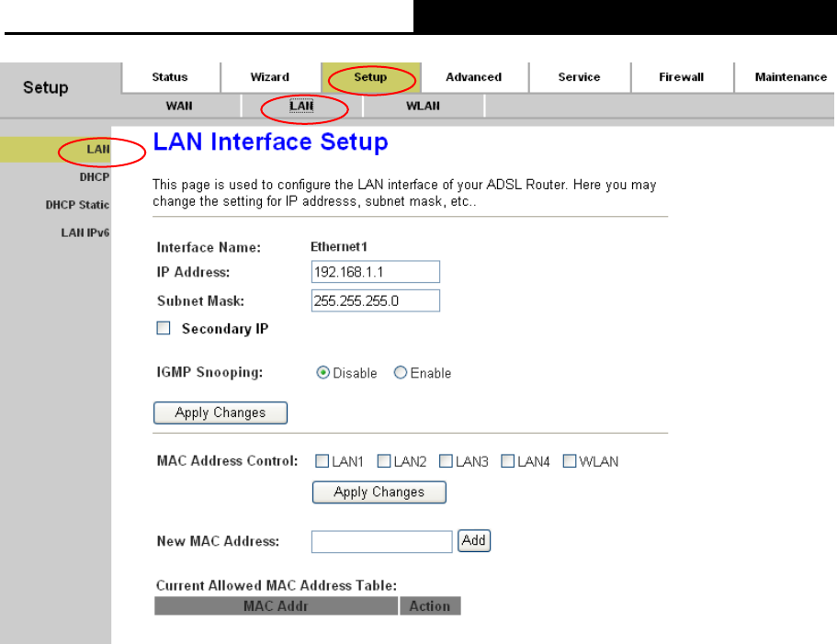This screenshot has width=837, height=644.
Task: Click the Add MAC address button
Action: pyautogui.click(x=473, y=540)
